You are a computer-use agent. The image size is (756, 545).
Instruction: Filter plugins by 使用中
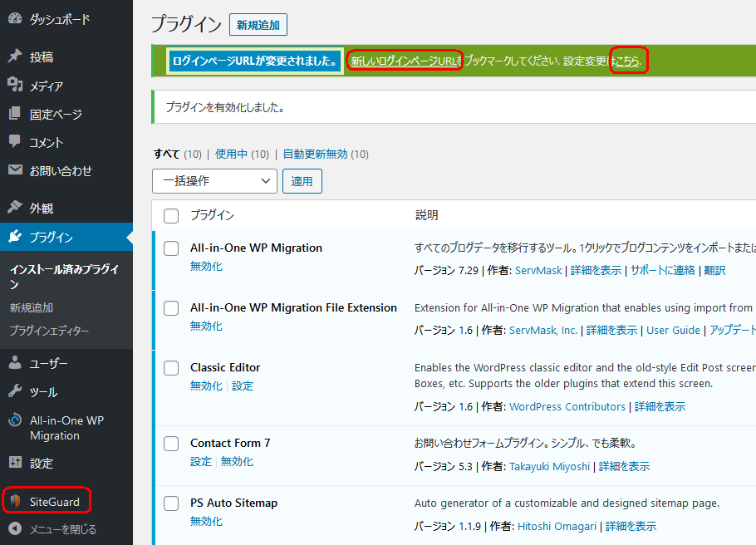coord(231,154)
